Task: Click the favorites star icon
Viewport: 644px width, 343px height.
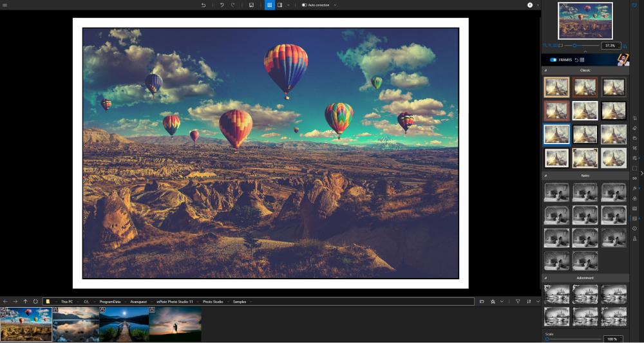Action: coord(493,301)
